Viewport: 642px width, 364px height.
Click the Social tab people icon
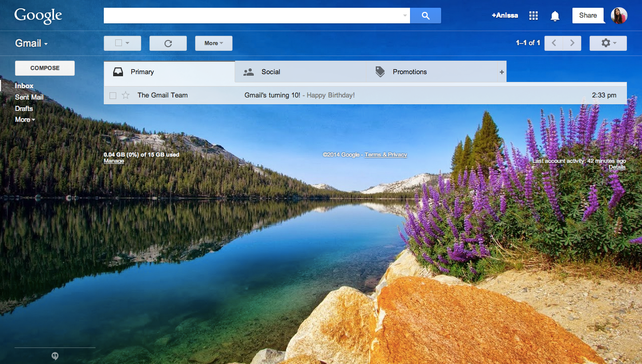coord(249,72)
